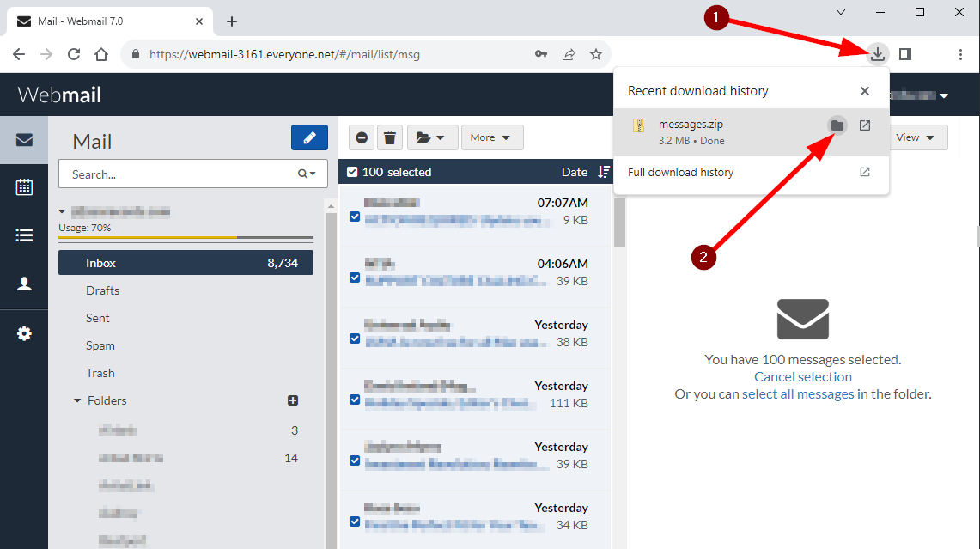
Task: Show messages.zip in folder
Action: pyautogui.click(x=837, y=125)
